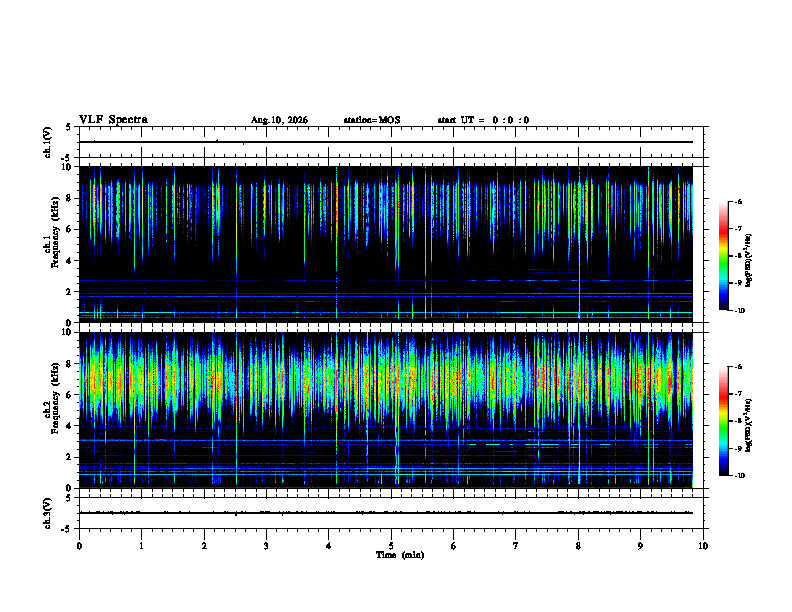Click the ch.2 "Frequency (kHz)" axis label
This screenshot has height=612, width=792.
coord(57,398)
